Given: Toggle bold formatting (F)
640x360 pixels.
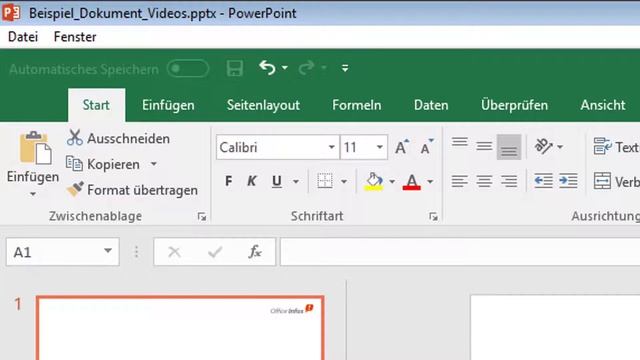Looking at the screenshot, I should click(229, 181).
